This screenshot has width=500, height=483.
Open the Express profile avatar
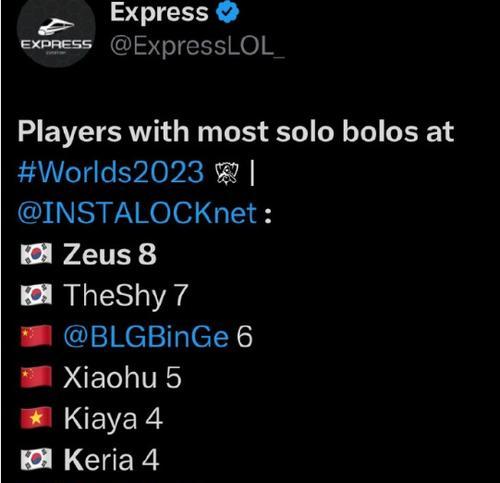point(56,31)
